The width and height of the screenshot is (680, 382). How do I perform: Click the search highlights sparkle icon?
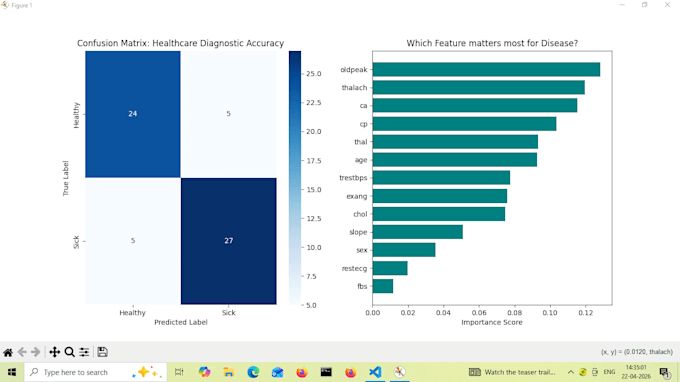tap(147, 372)
